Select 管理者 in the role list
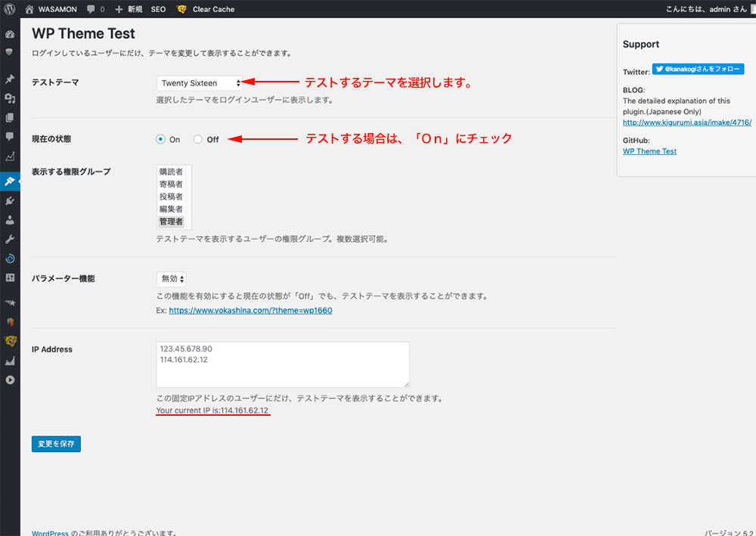 click(x=171, y=222)
